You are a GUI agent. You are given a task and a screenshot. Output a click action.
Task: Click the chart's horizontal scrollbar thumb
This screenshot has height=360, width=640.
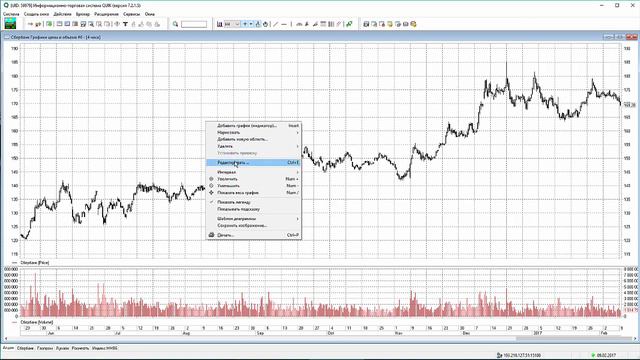(x=573, y=339)
